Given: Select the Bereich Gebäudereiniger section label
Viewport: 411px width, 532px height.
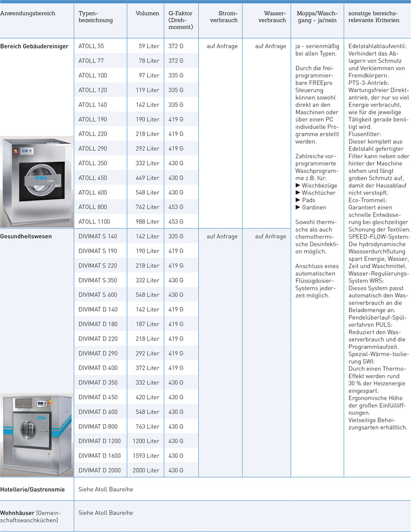Looking at the screenshot, I should click(x=34, y=46).
